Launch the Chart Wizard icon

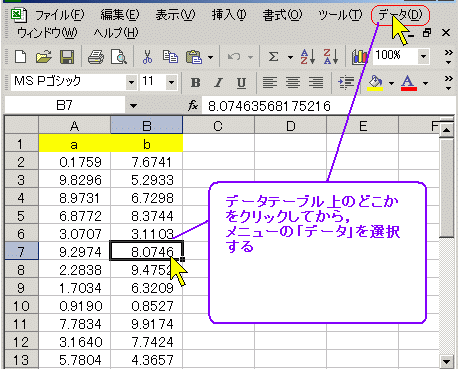[x=359, y=57]
